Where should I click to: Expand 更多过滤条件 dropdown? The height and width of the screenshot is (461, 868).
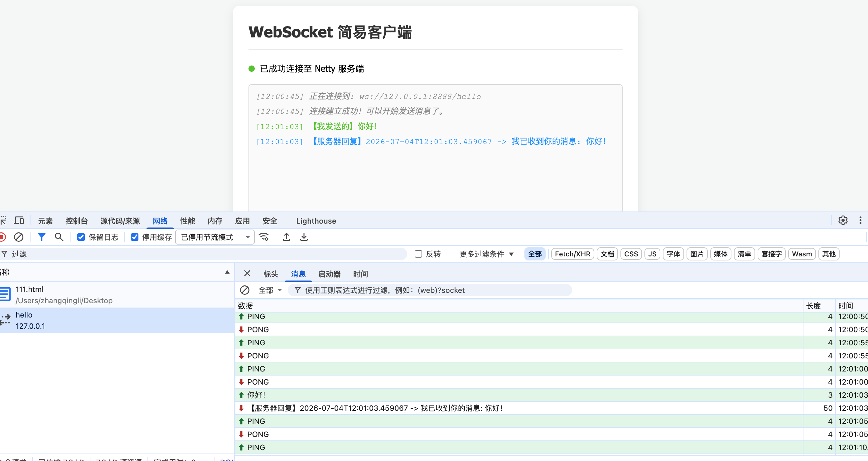coord(486,254)
